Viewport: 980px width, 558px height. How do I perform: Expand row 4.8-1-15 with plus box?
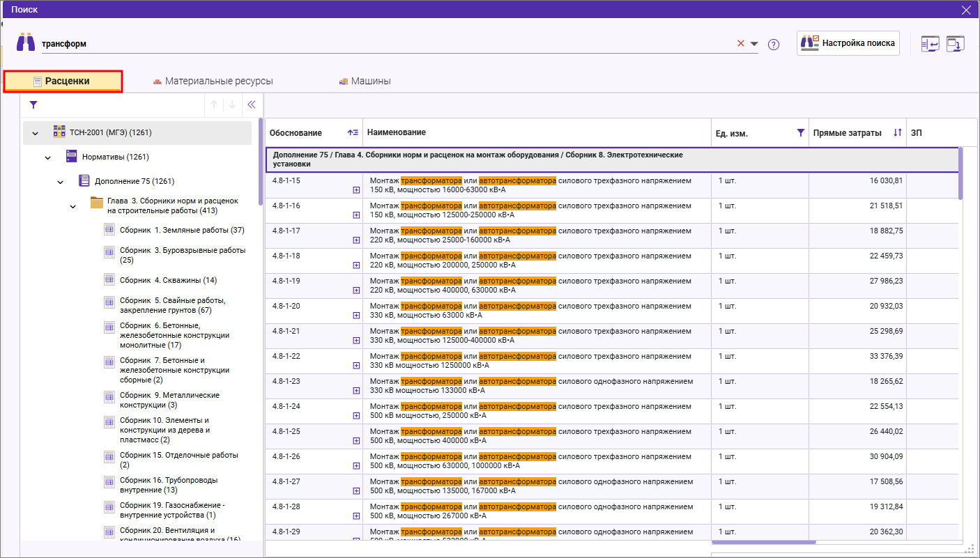(x=356, y=189)
